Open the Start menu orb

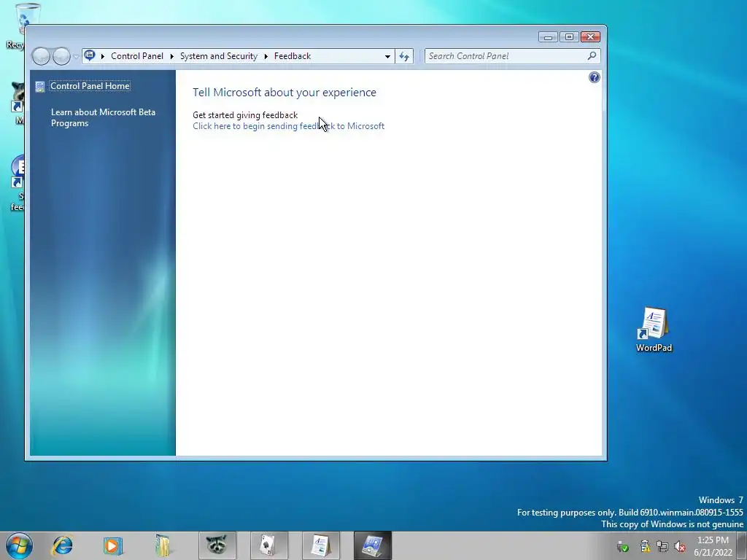[20, 545]
